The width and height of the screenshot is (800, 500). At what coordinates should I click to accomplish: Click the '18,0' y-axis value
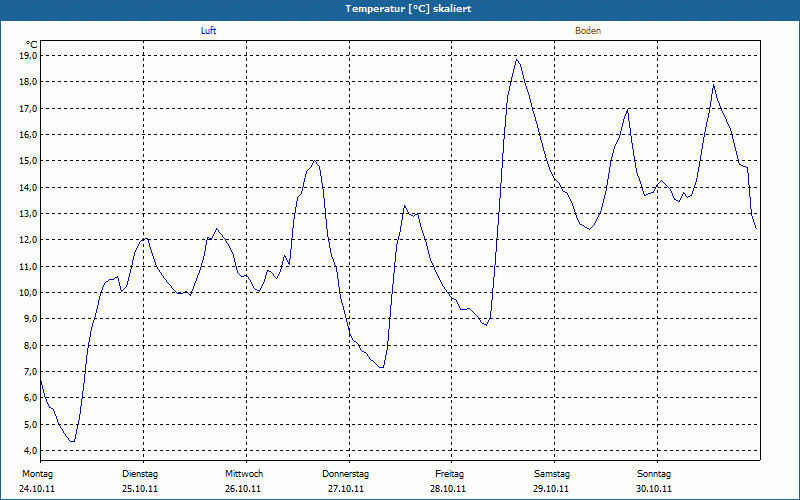pyautogui.click(x=29, y=82)
